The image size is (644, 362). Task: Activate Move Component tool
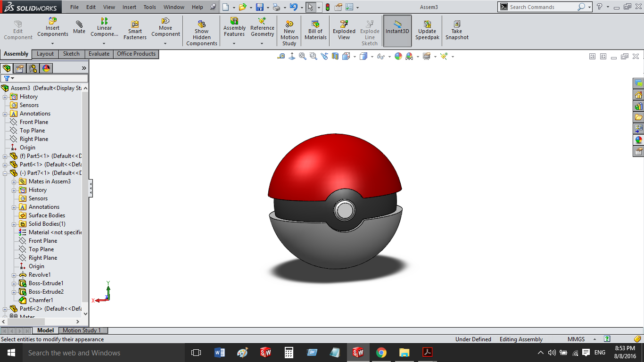165,27
